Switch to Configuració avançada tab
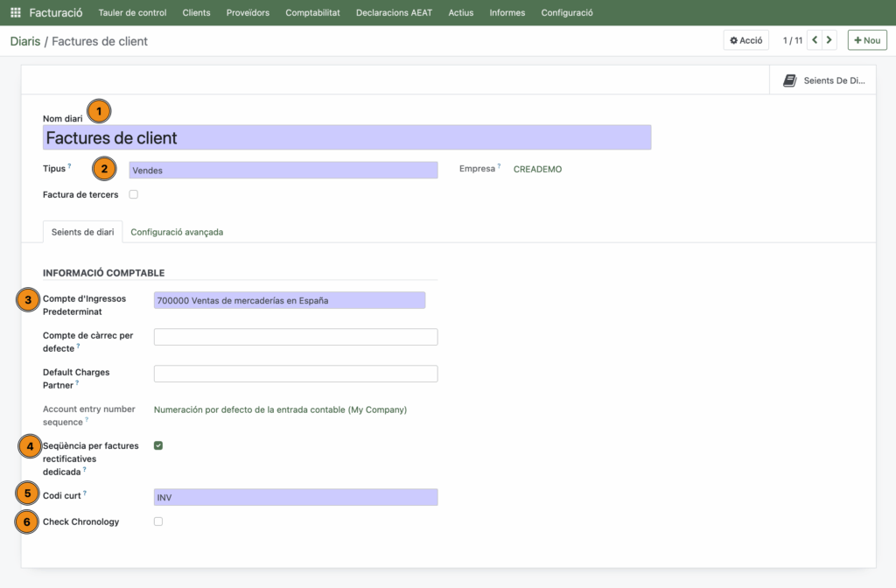Image resolution: width=896 pixels, height=588 pixels. pos(177,232)
